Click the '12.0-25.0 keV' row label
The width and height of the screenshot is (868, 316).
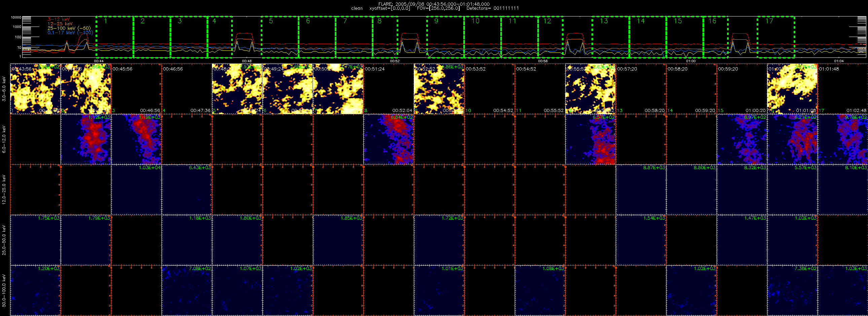tap(4, 190)
